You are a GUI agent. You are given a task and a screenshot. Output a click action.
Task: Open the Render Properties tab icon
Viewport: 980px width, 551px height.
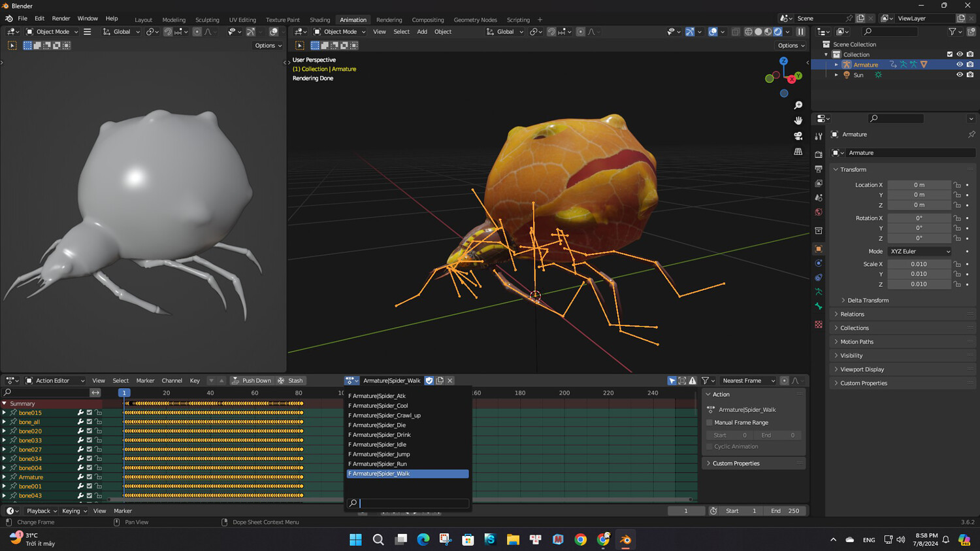coord(819,154)
